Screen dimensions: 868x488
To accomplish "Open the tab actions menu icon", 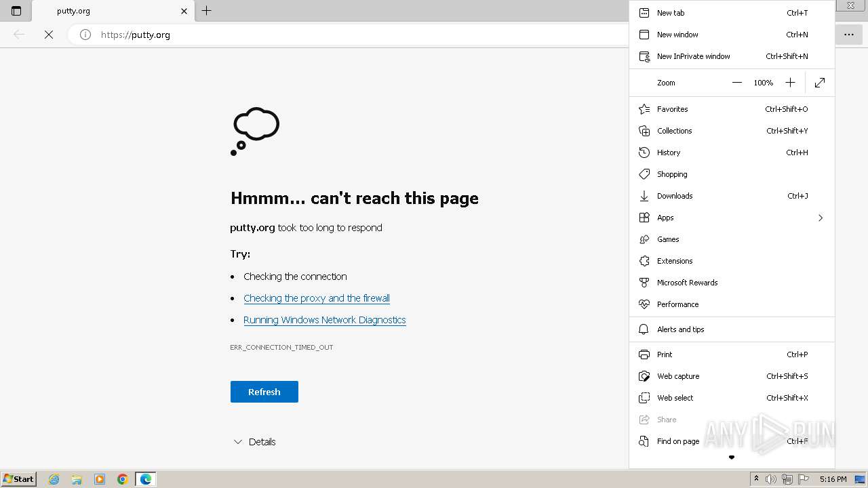I will click(16, 11).
